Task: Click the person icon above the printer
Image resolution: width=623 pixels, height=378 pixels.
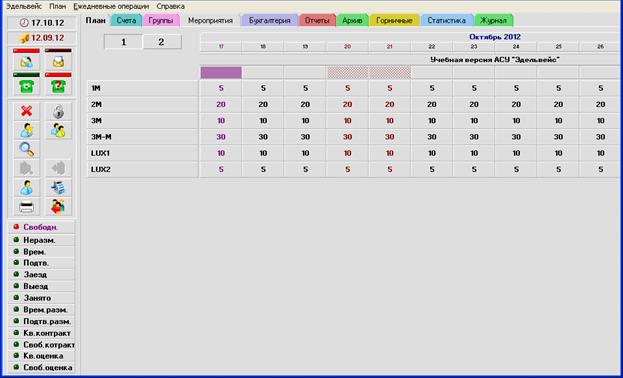Action: point(26,188)
